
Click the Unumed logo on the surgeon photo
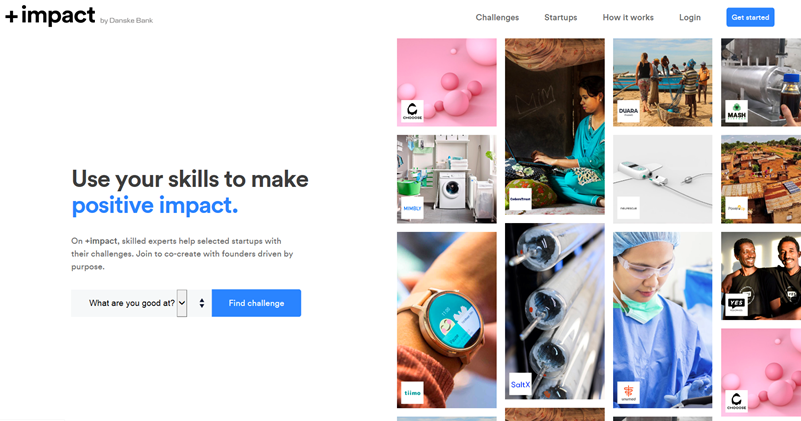click(628, 392)
